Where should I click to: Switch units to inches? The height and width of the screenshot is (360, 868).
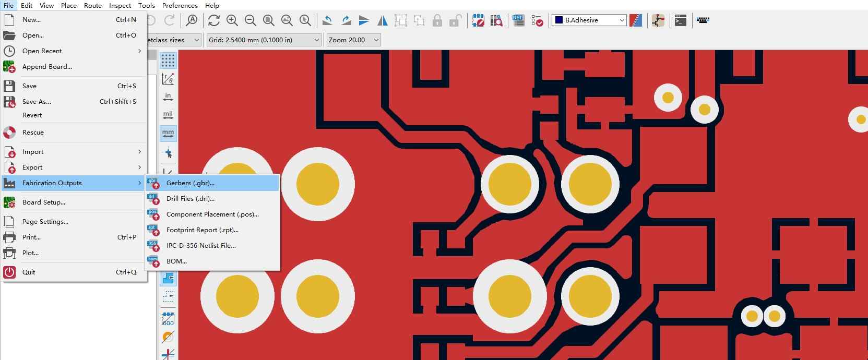168,97
